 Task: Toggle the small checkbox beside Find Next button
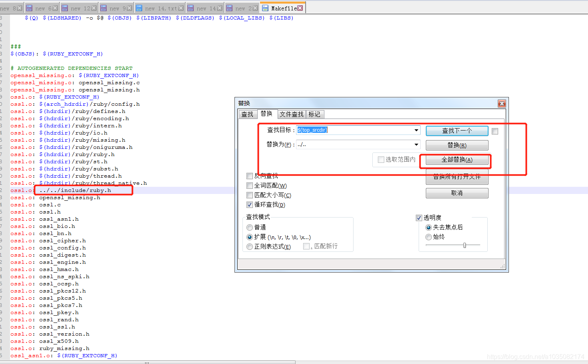495,131
